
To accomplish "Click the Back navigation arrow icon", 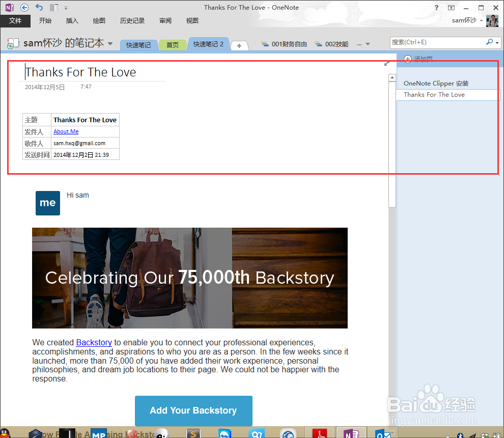I will point(23,7).
